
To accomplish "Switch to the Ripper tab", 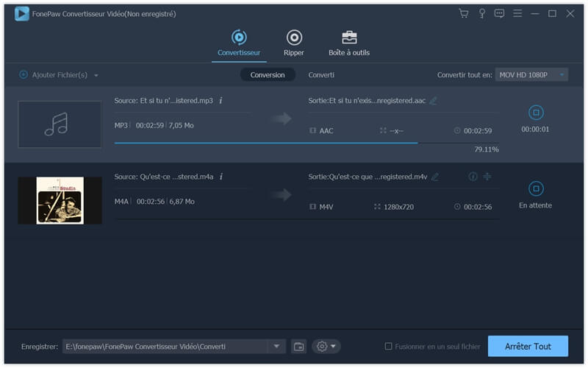I will [294, 43].
